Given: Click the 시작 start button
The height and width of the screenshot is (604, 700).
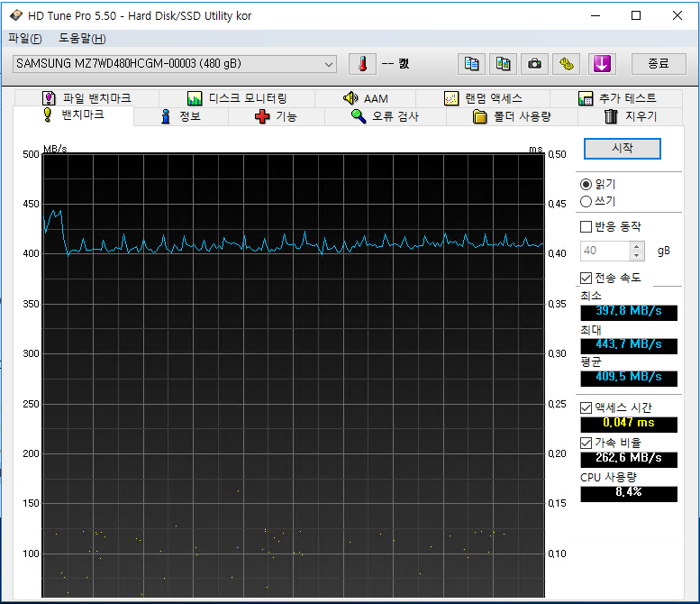Looking at the screenshot, I should [623, 149].
